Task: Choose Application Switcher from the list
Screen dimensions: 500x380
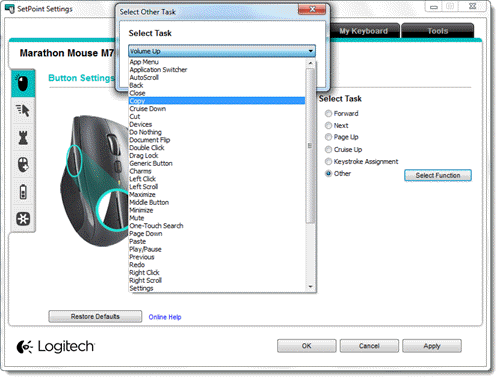Action: pyautogui.click(x=217, y=70)
